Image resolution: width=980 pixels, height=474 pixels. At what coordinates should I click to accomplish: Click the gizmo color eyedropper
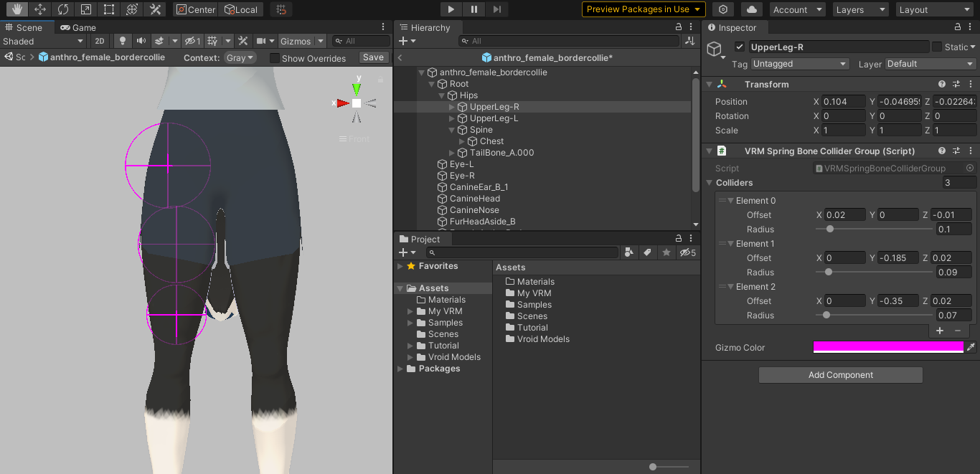coord(971,347)
